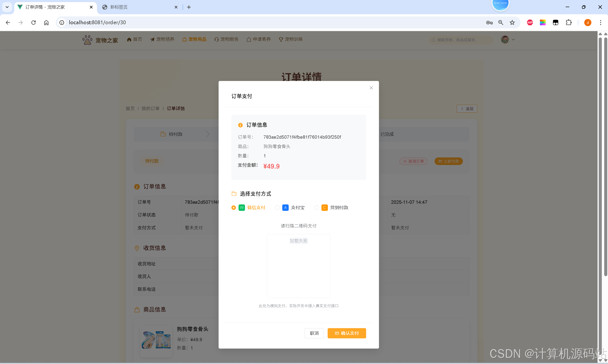Click the user avatar in header
Image resolution: width=608 pixels, height=364 pixels.
coord(505,39)
